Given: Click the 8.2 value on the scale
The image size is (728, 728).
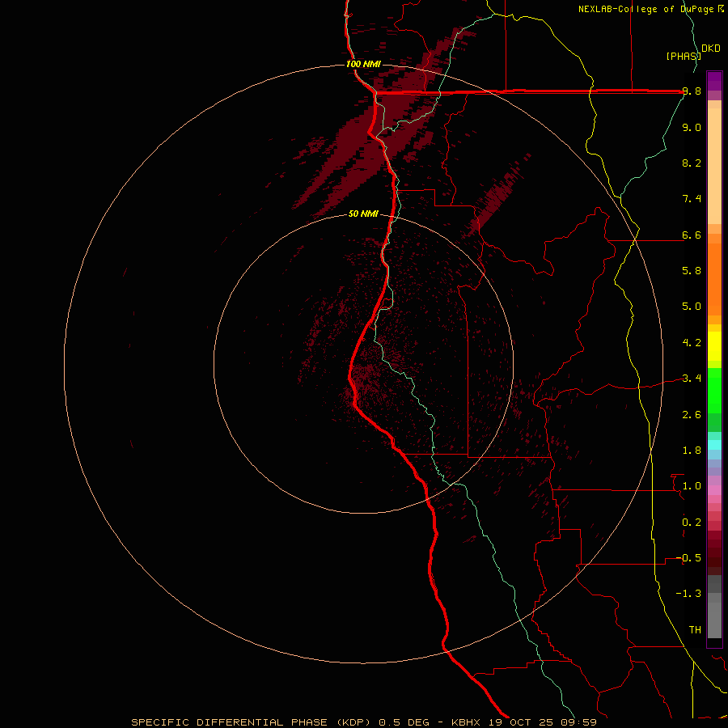Looking at the screenshot, I should (692, 163).
